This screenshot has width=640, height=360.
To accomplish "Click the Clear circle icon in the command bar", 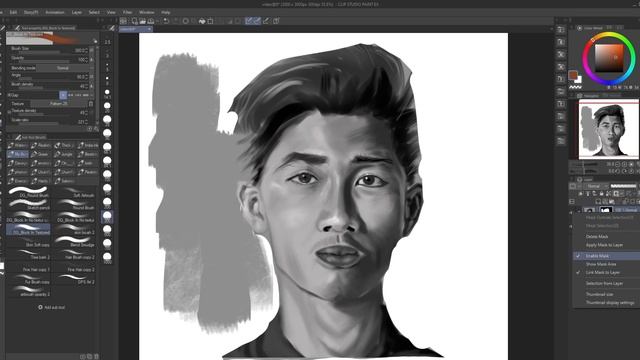I will pos(186,21).
